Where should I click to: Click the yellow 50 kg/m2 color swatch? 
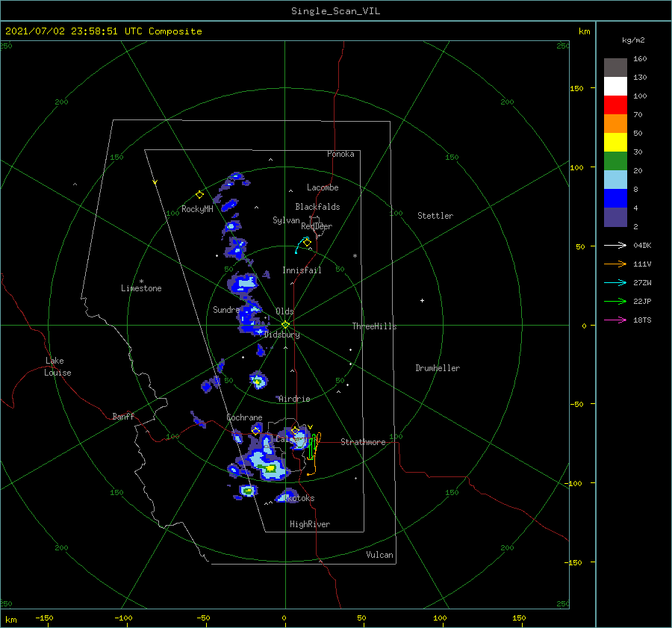pyautogui.click(x=615, y=143)
